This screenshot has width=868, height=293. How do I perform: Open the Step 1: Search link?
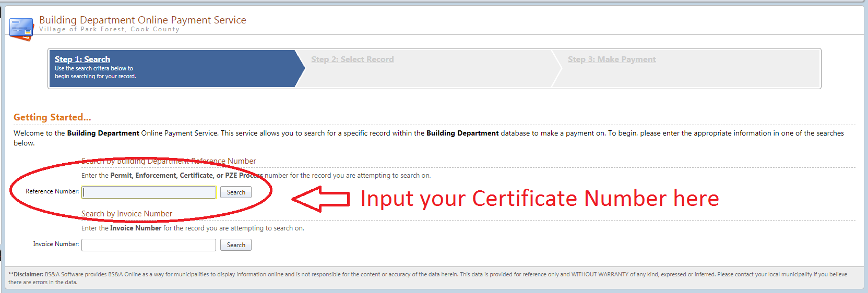[x=82, y=59]
